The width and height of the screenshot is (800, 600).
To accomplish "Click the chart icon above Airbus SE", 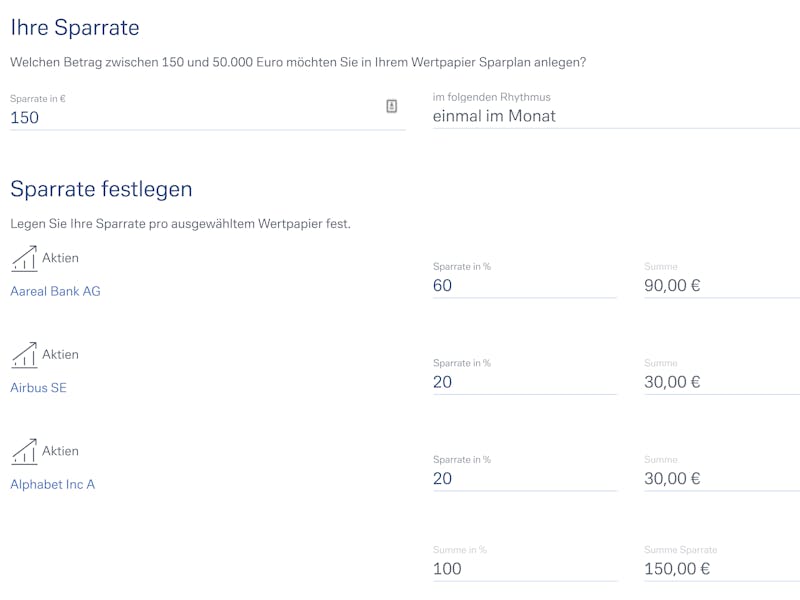I will (24, 355).
